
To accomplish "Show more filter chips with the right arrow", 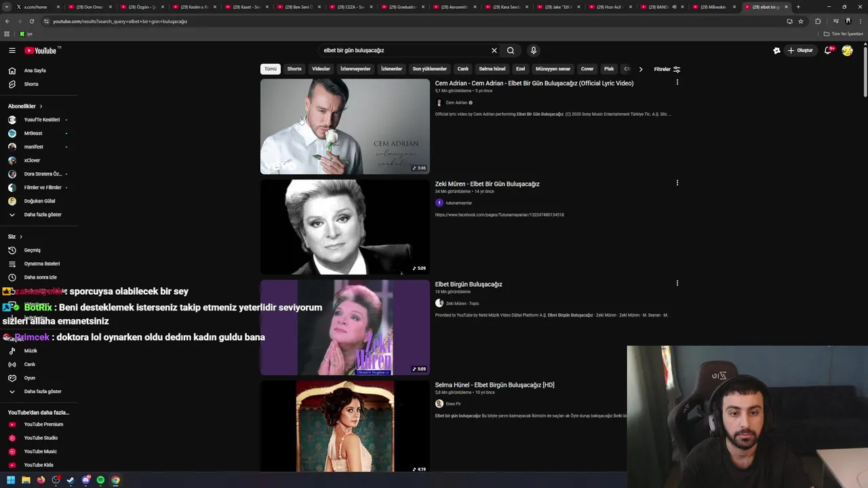I will [641, 69].
